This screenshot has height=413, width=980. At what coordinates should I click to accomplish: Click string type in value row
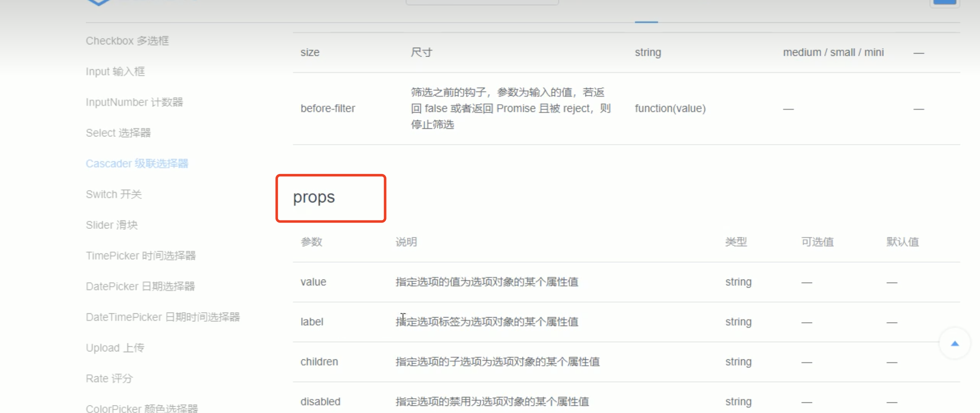click(738, 282)
